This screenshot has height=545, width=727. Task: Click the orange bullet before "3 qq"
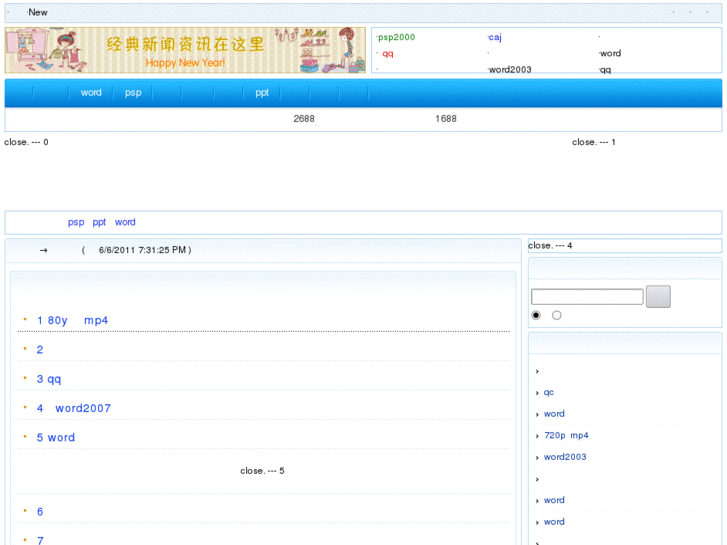tap(25, 379)
